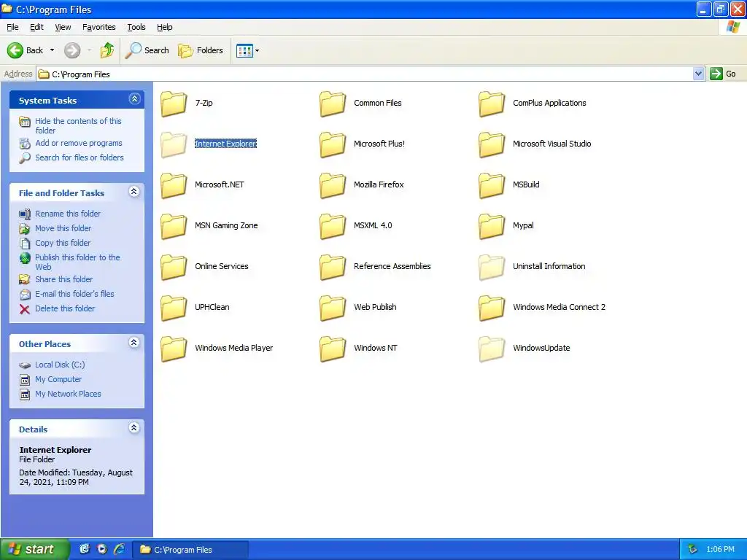Select the WindowsUpdate folder icon

(492, 349)
